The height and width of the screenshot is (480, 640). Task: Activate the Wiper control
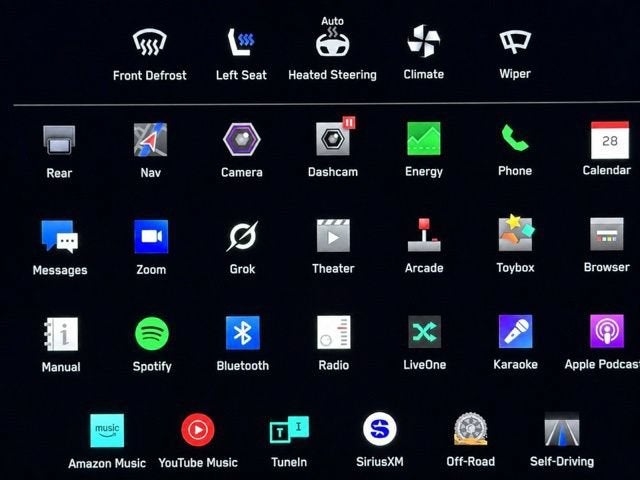(x=515, y=41)
